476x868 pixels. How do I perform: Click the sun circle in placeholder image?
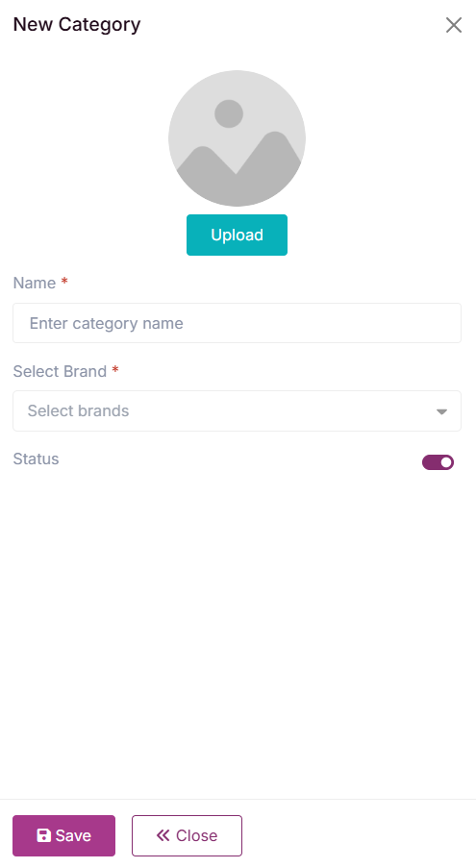[229, 113]
